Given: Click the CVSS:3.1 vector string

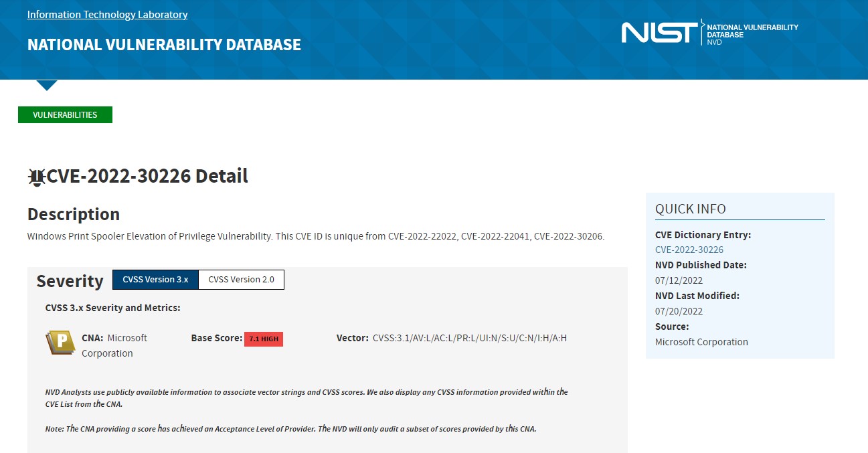Looking at the screenshot, I should click(x=470, y=338).
